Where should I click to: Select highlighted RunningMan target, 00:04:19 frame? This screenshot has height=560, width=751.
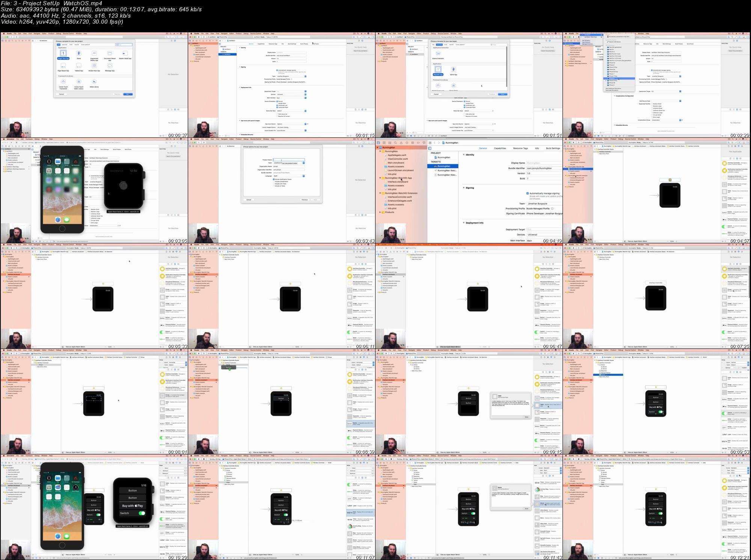point(443,166)
